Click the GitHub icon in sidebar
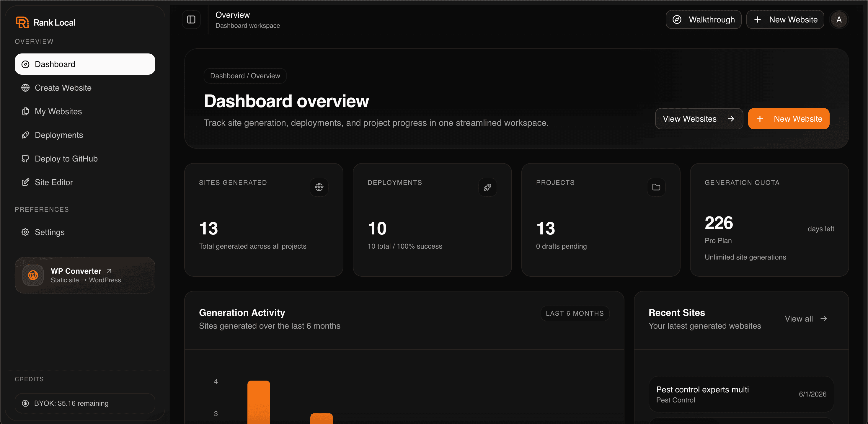This screenshot has width=868, height=424. pos(25,159)
